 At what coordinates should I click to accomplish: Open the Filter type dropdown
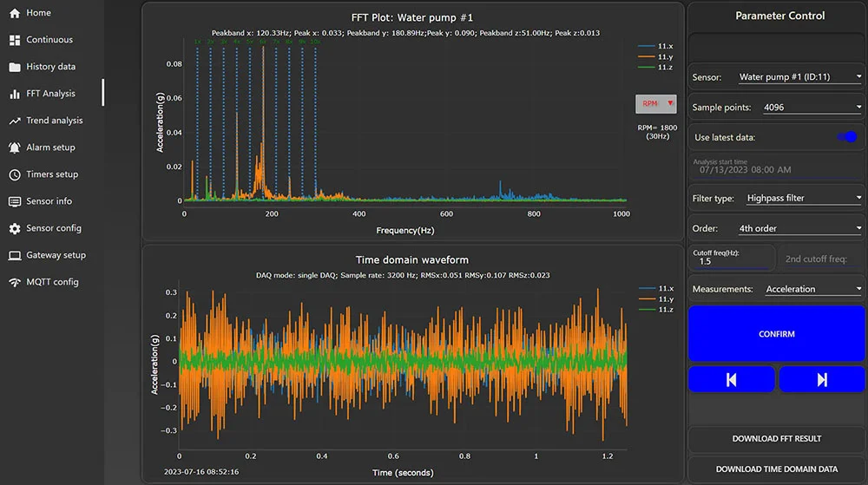803,198
